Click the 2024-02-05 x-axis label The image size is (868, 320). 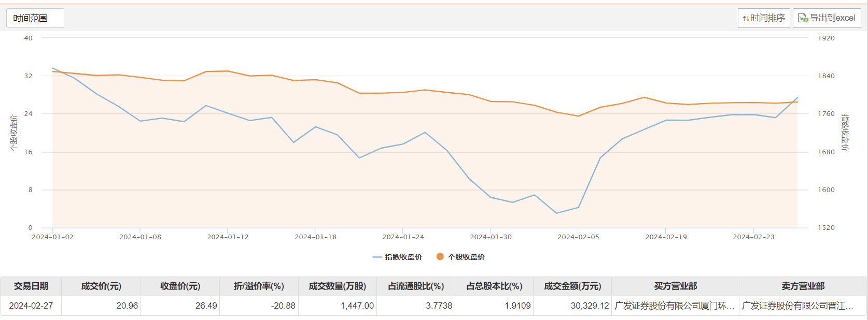pyautogui.click(x=578, y=237)
